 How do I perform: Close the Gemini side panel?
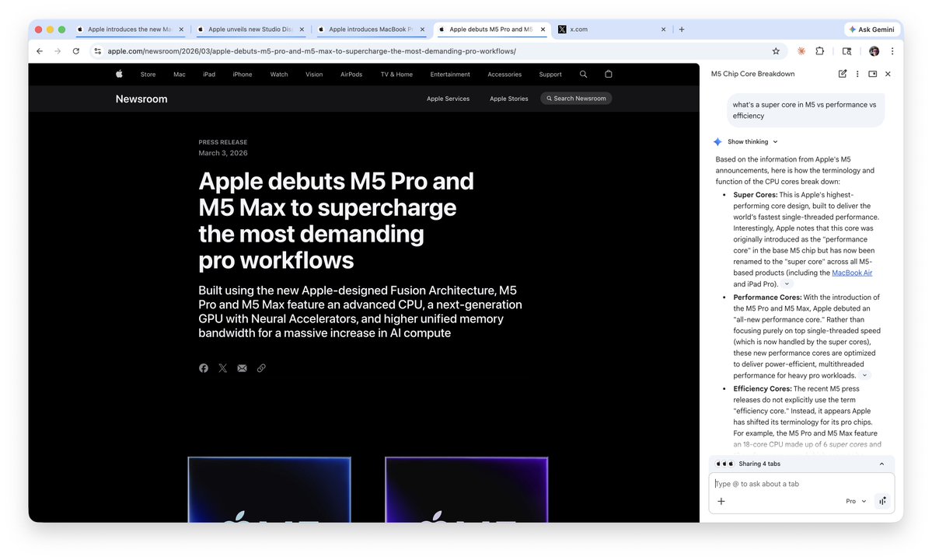pyautogui.click(x=888, y=74)
